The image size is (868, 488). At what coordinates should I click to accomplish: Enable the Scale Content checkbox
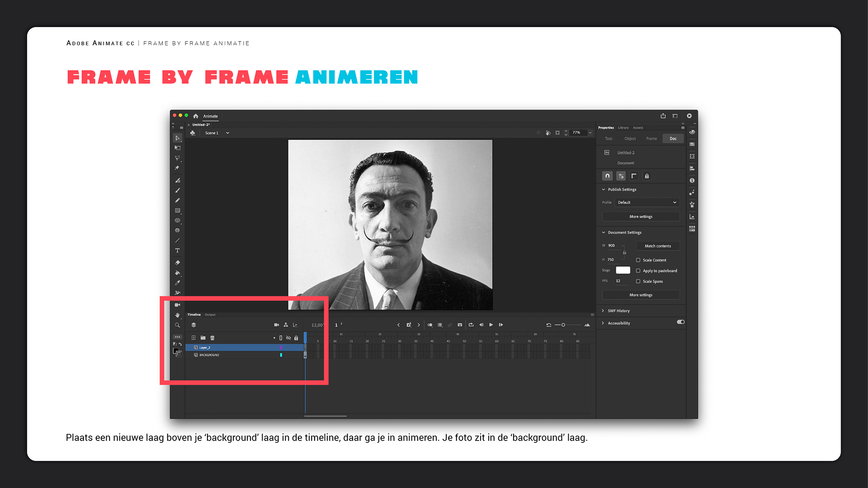[x=638, y=260]
